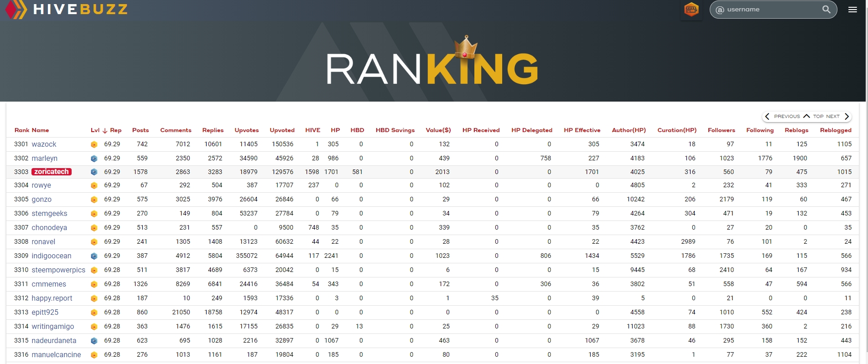
Task: Sort table by Upvoted column
Action: 282,130
